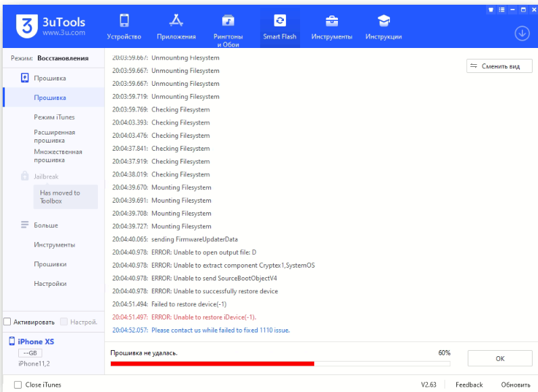The height and width of the screenshot is (392, 538).
Task: Click the list menu icon in title bar
Action: [502, 9]
